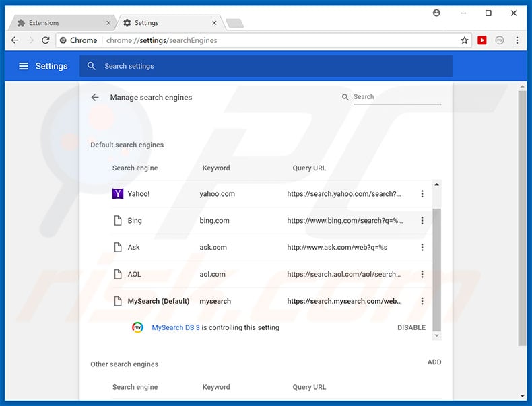
Task: Open more actions for MySearch
Action: pyautogui.click(x=422, y=301)
